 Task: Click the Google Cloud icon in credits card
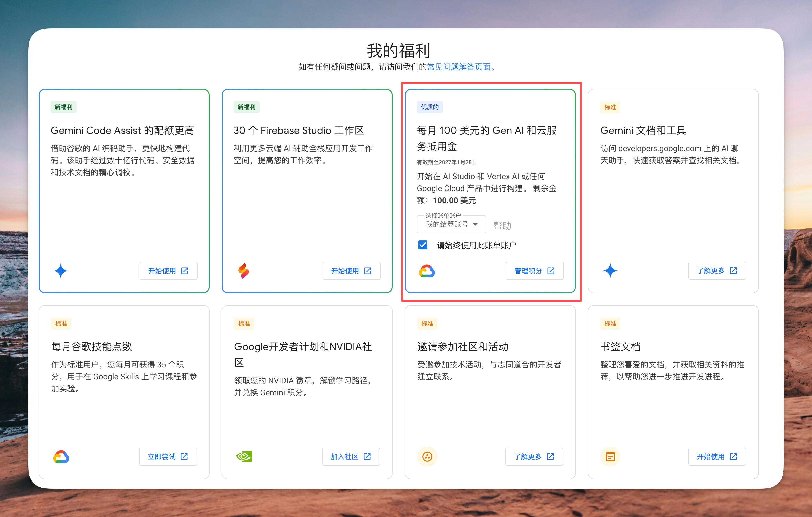[x=427, y=271]
